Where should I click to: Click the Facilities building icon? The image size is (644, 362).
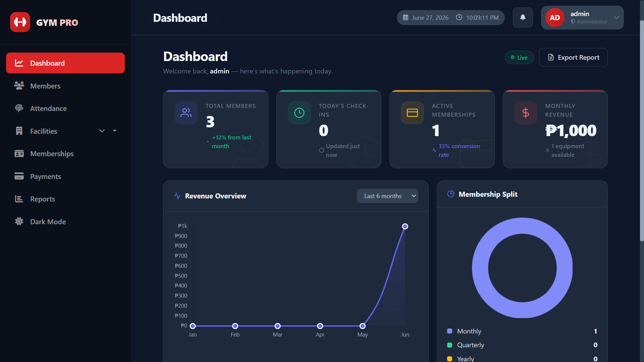[x=19, y=131]
